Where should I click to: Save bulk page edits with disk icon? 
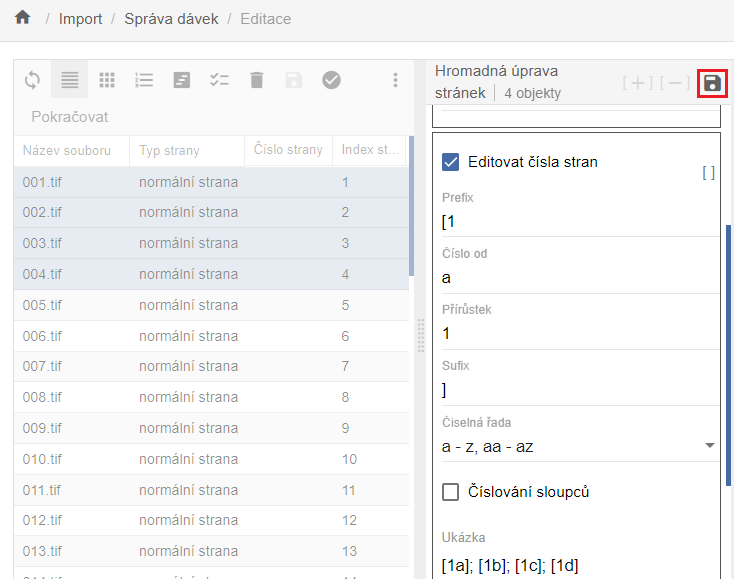[712, 83]
